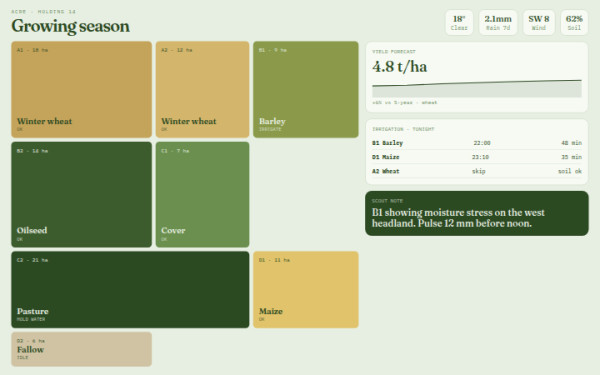Open the scout note about B1 moisture stress
The height and width of the screenshot is (375, 600).
tap(477, 214)
